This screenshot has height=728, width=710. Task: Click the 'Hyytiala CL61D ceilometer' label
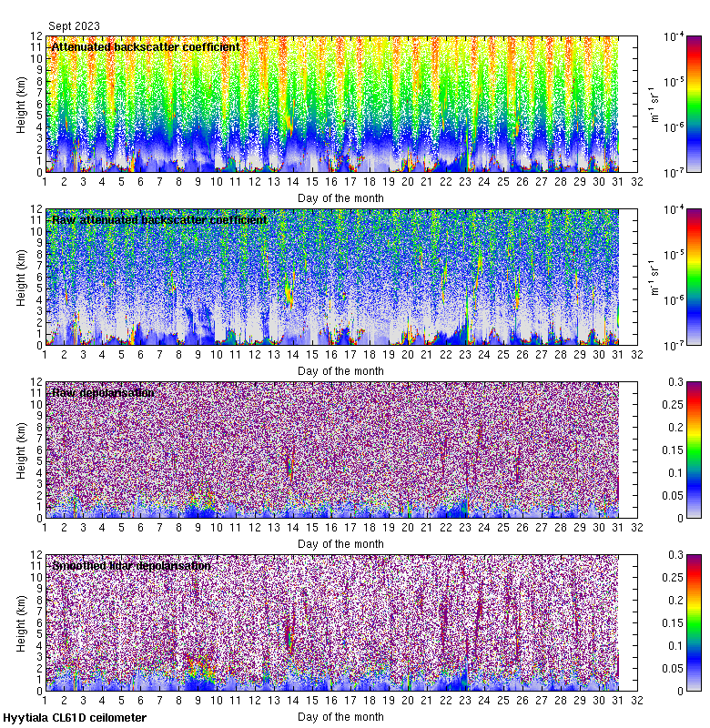tap(75, 718)
